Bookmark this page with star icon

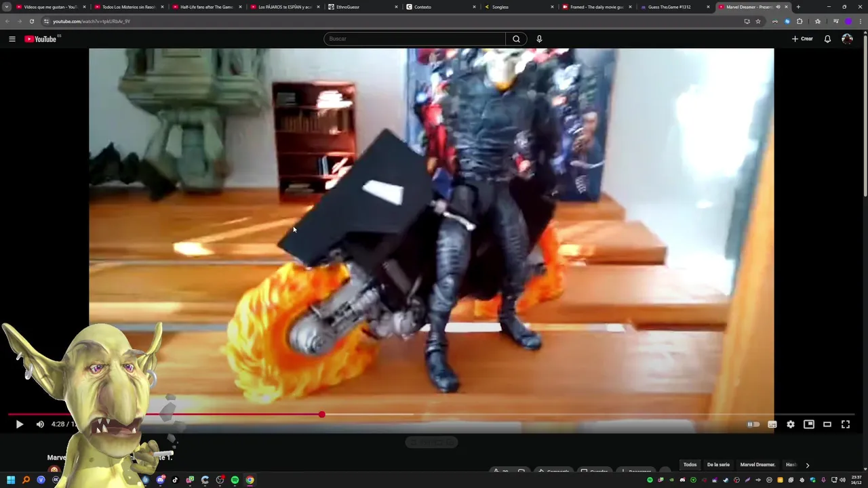(x=758, y=21)
